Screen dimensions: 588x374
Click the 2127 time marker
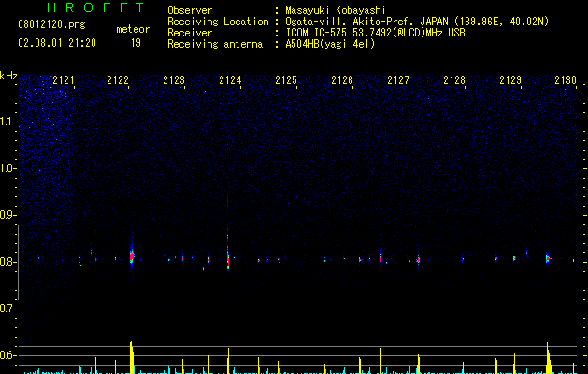pos(398,80)
